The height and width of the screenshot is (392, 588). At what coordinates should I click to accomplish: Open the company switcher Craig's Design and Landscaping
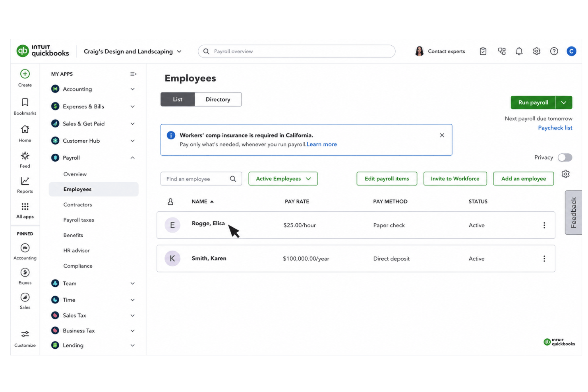click(x=133, y=52)
